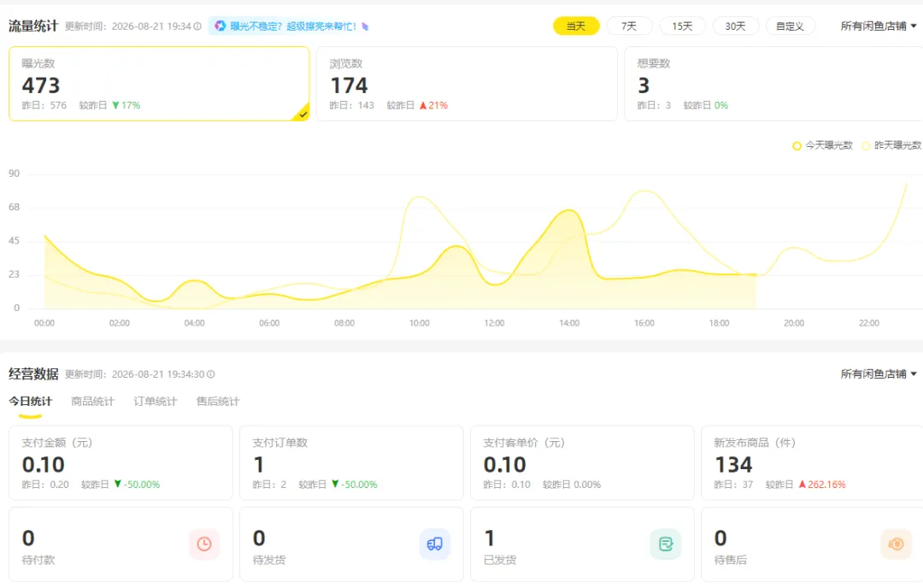
Task: Click the 已发货 green document icon
Action: coord(666,544)
